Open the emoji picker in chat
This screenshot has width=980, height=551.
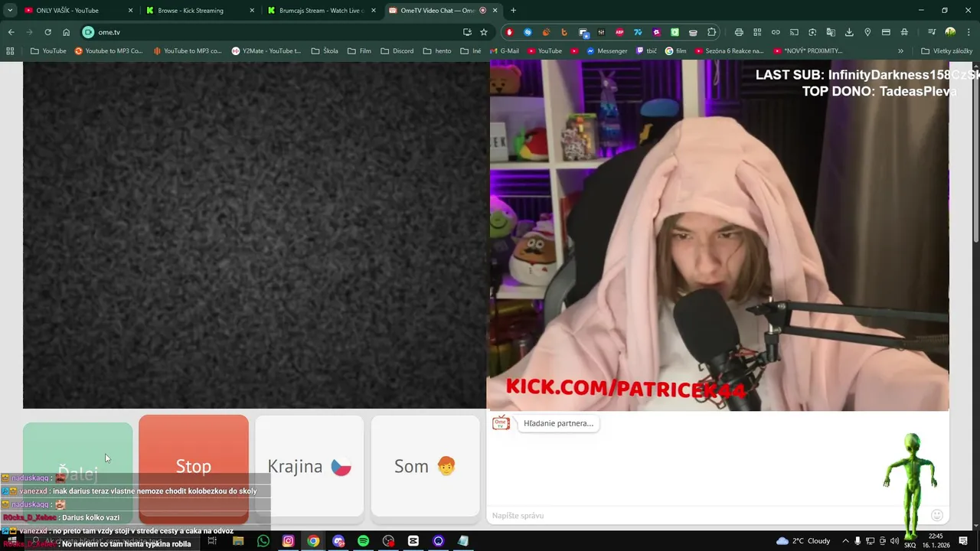point(937,515)
